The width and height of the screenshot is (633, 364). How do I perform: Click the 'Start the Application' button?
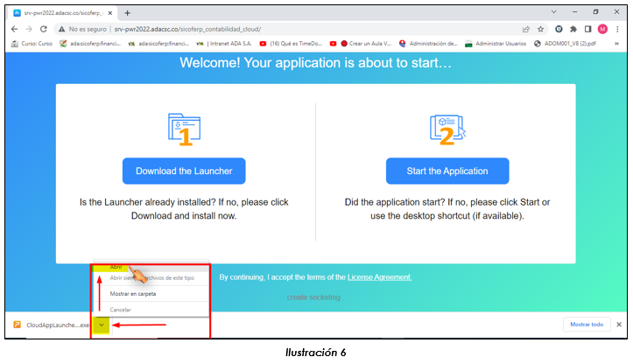[447, 171]
